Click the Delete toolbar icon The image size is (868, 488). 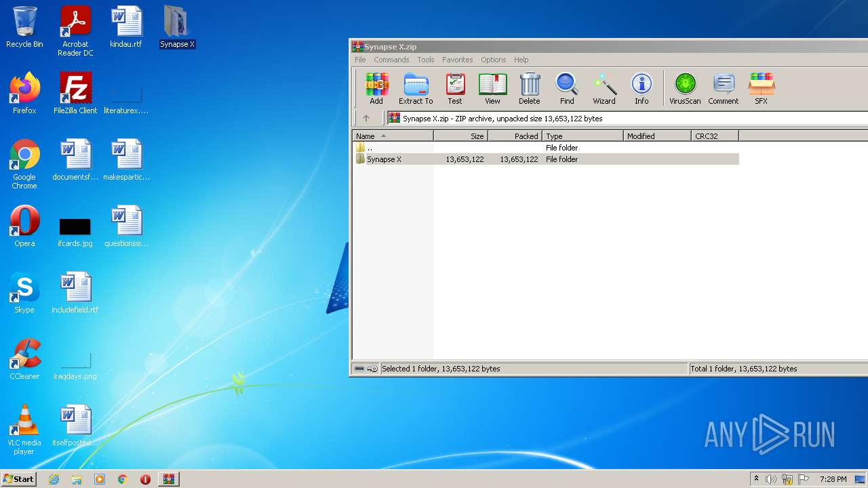click(x=530, y=89)
